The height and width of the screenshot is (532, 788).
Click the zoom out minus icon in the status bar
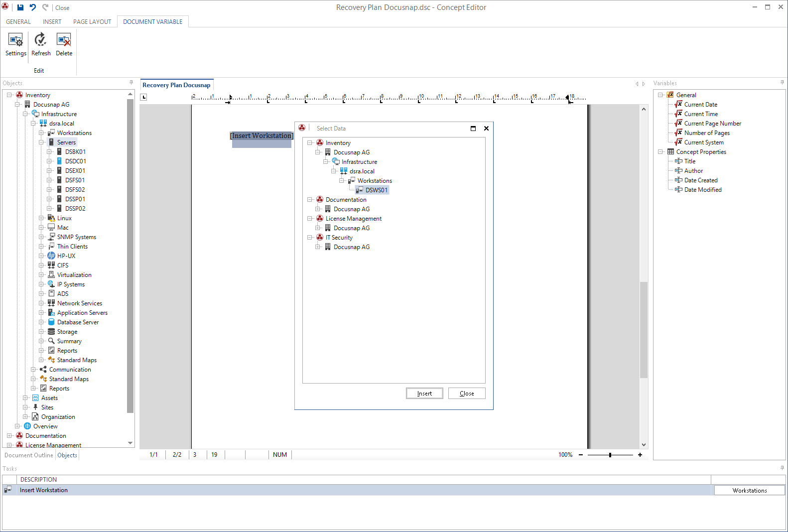(x=581, y=455)
